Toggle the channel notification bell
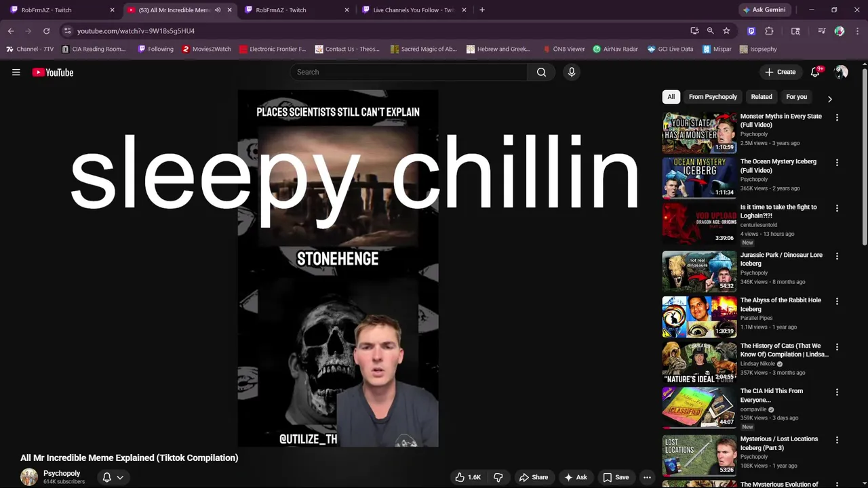The width and height of the screenshot is (868, 488). 106,477
